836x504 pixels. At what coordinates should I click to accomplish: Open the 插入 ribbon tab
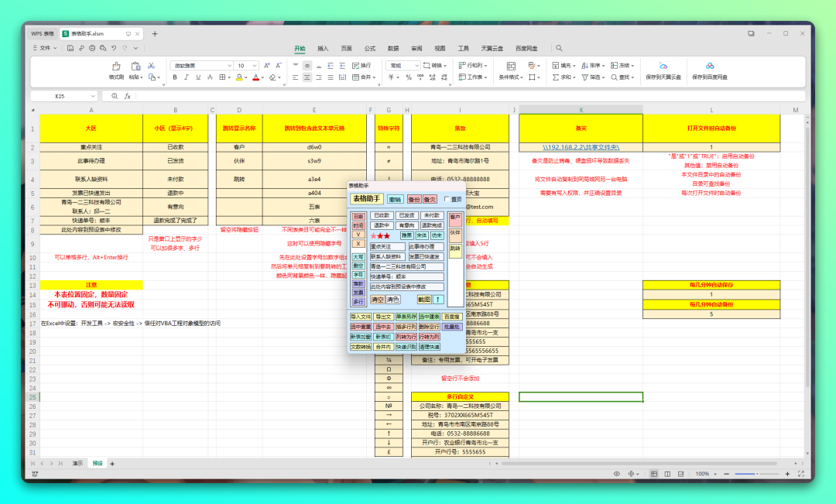323,48
